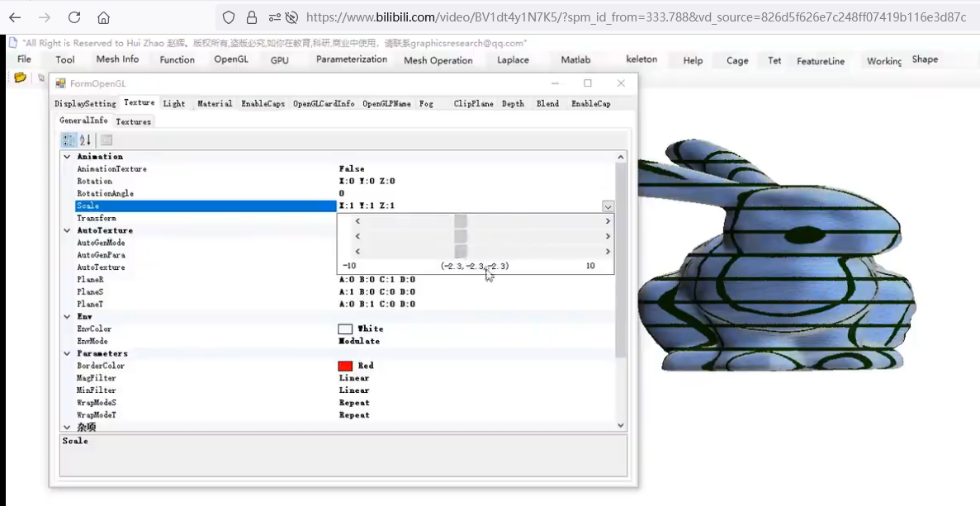
Task: Click the yellow open-folder toolbar icon
Action: tap(20, 78)
